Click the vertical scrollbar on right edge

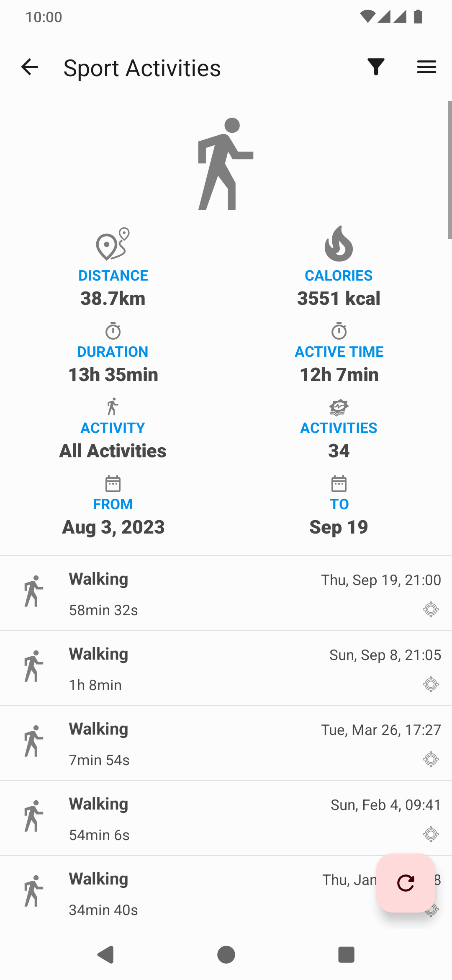[x=449, y=170]
